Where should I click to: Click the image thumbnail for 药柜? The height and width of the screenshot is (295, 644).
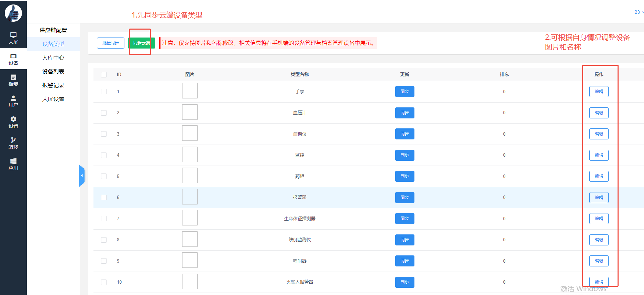tap(190, 176)
